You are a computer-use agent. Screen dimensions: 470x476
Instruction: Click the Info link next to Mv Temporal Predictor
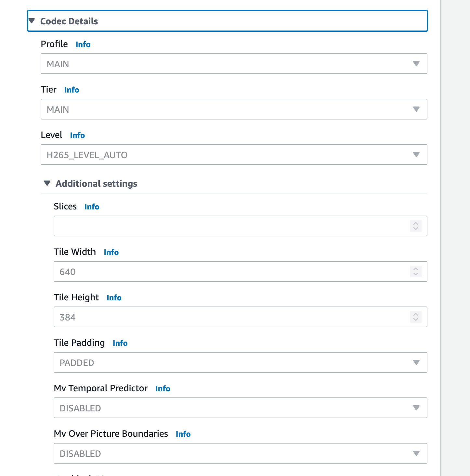[x=163, y=389]
